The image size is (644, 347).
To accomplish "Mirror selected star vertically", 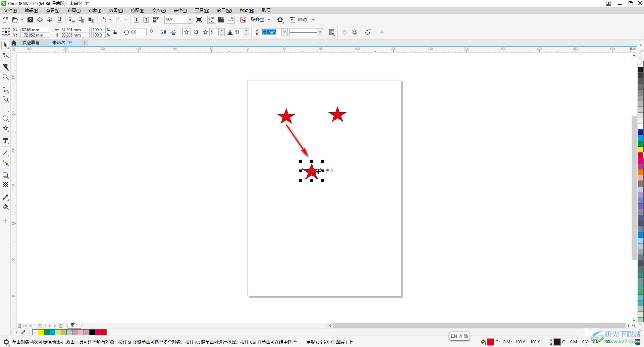I will pos(173,32).
